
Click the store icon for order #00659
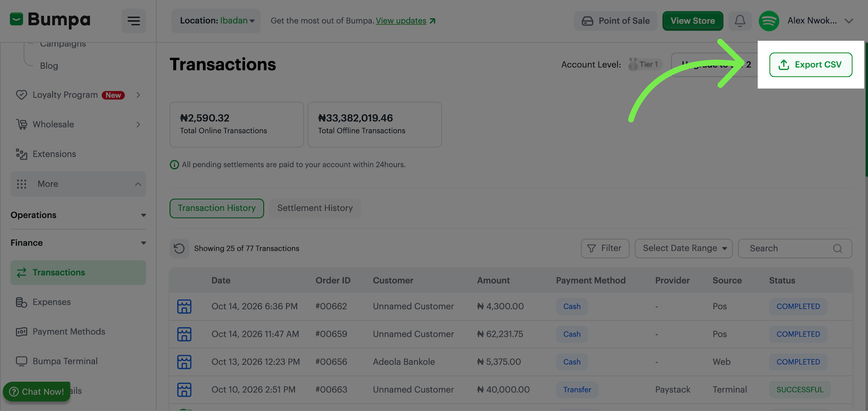point(184,334)
